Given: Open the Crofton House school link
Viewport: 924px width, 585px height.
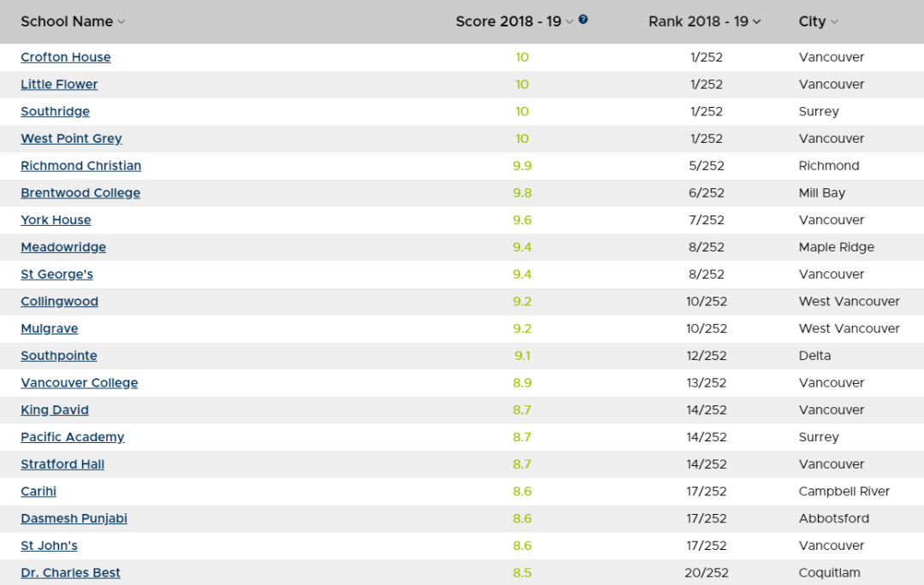Looking at the screenshot, I should click(66, 57).
